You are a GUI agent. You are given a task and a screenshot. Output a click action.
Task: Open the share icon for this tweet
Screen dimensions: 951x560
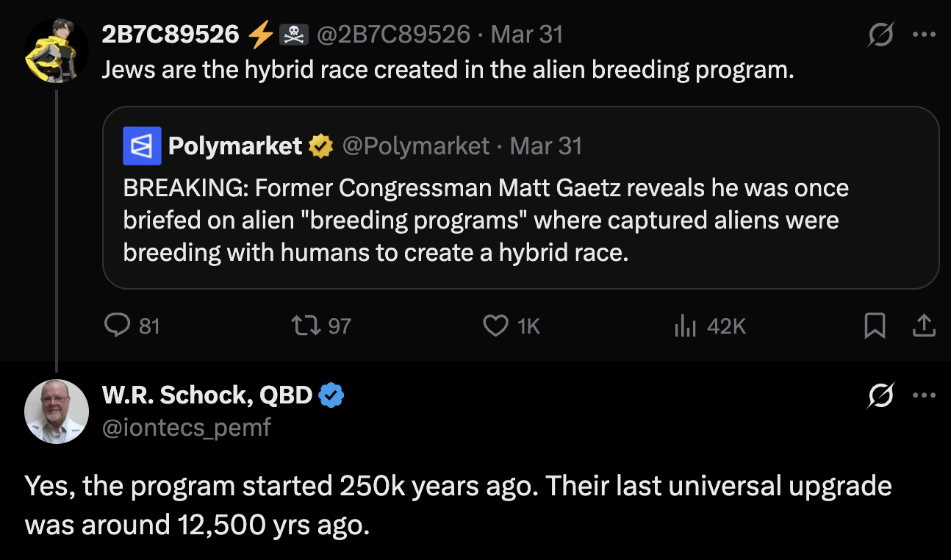coord(925,326)
